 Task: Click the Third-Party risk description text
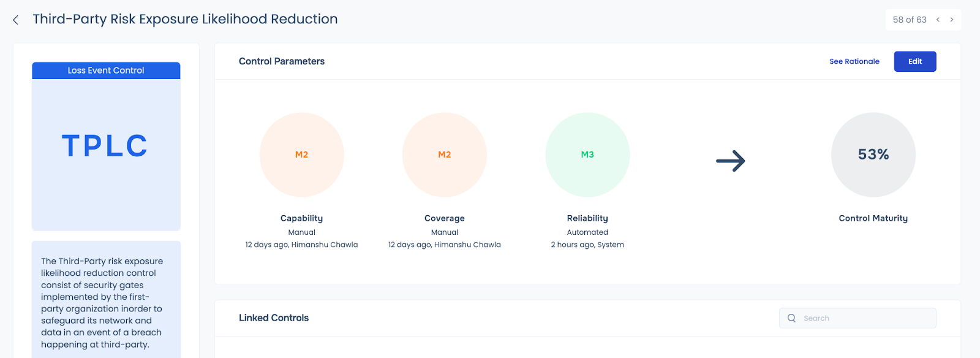102,303
